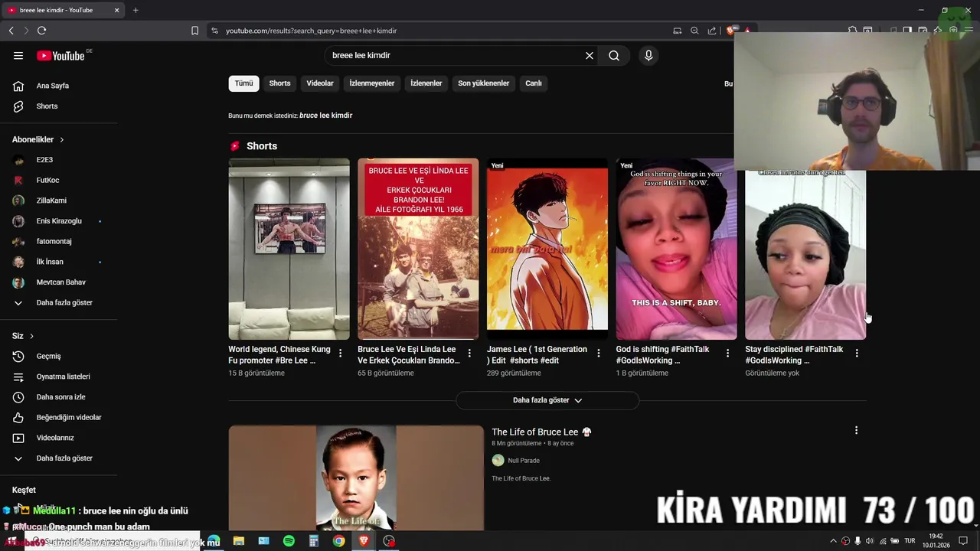This screenshot has width=980, height=551.
Task: Select the Shorts filter chip
Action: [279, 83]
